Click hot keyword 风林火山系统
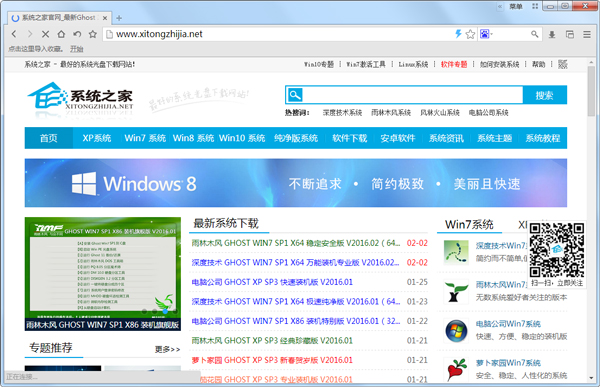The image size is (600, 387). (x=440, y=113)
